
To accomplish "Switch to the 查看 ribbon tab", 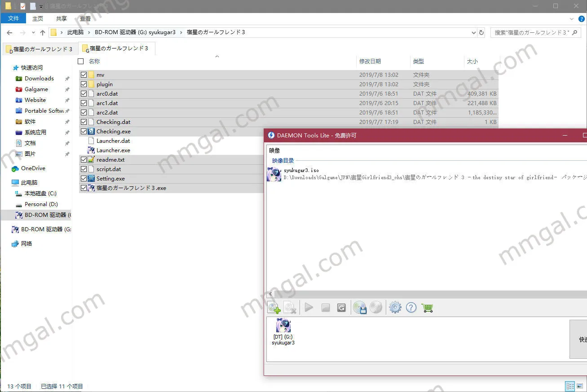I will tap(85, 18).
